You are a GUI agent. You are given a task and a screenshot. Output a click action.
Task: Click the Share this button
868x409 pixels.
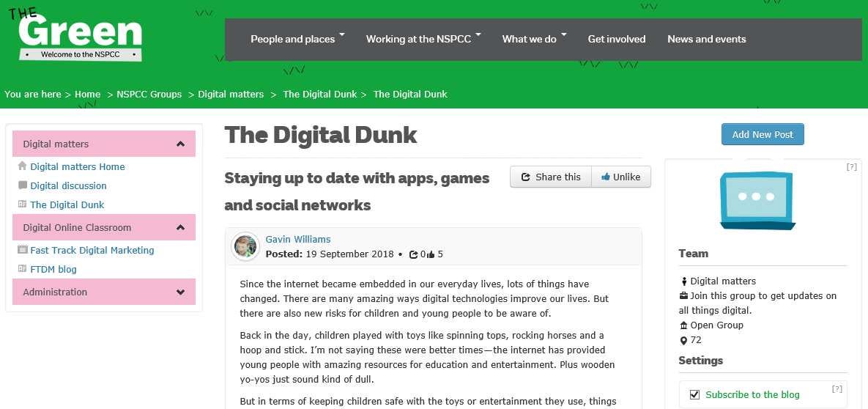tap(551, 177)
